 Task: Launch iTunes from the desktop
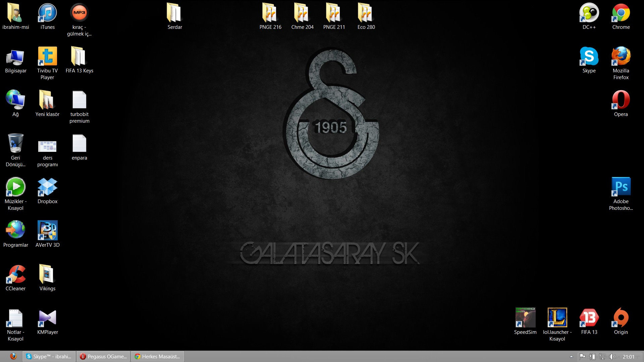tap(47, 16)
